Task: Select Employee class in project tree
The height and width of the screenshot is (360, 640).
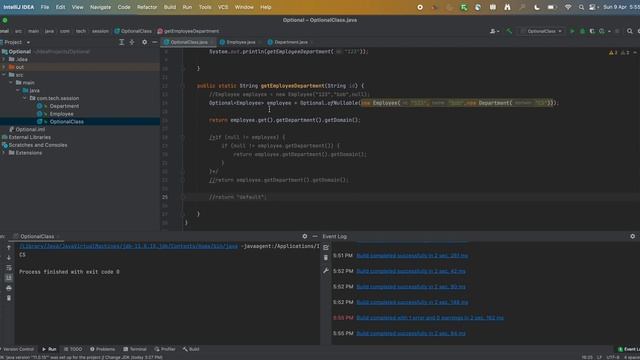Action: click(61, 114)
